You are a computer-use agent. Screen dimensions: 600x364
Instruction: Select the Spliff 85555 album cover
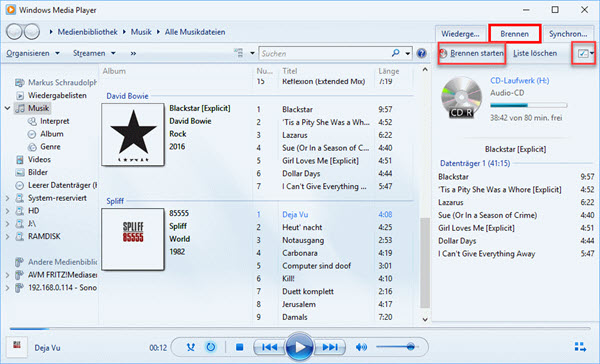[133, 239]
